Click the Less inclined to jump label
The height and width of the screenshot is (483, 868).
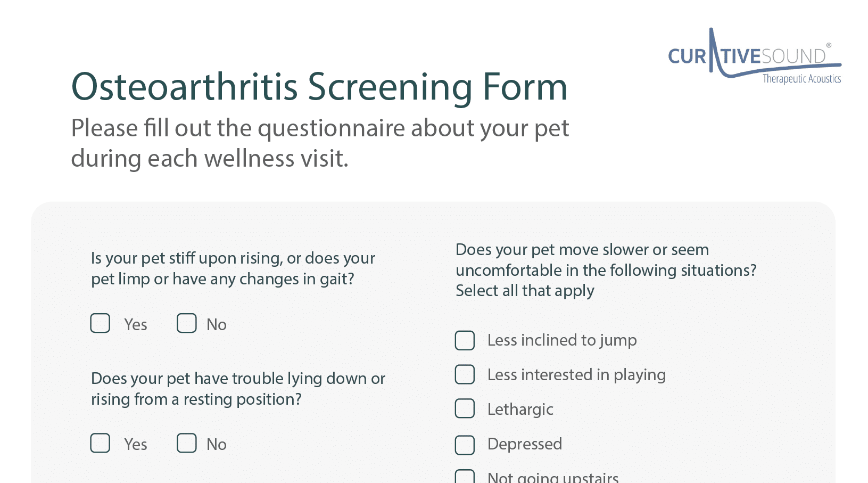click(562, 340)
